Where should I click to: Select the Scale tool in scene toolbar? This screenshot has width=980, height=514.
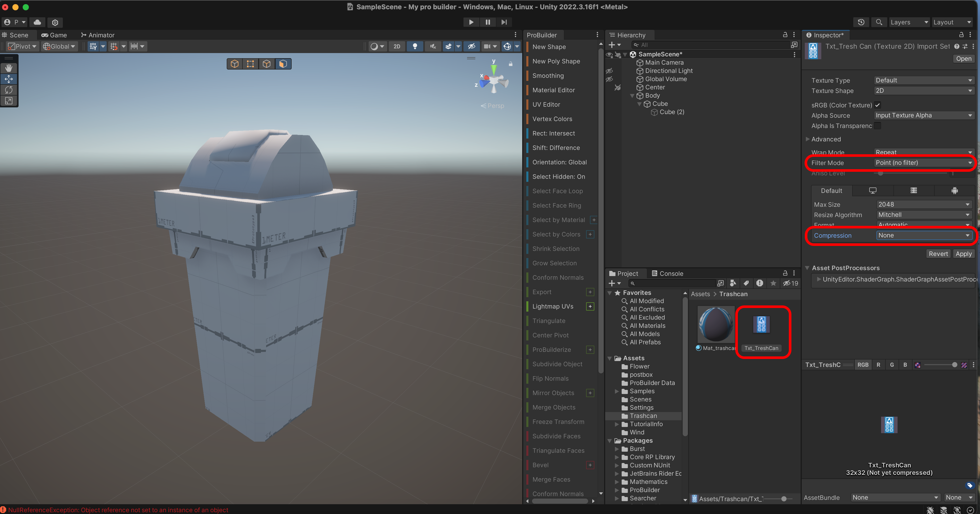(9, 101)
